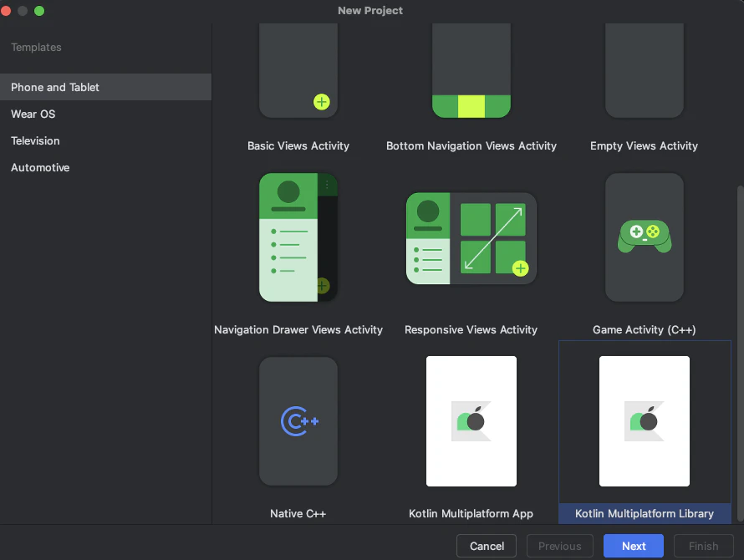This screenshot has height=560, width=744.
Task: Select the Basic Views Activity template thumbnail
Action: coord(298,70)
